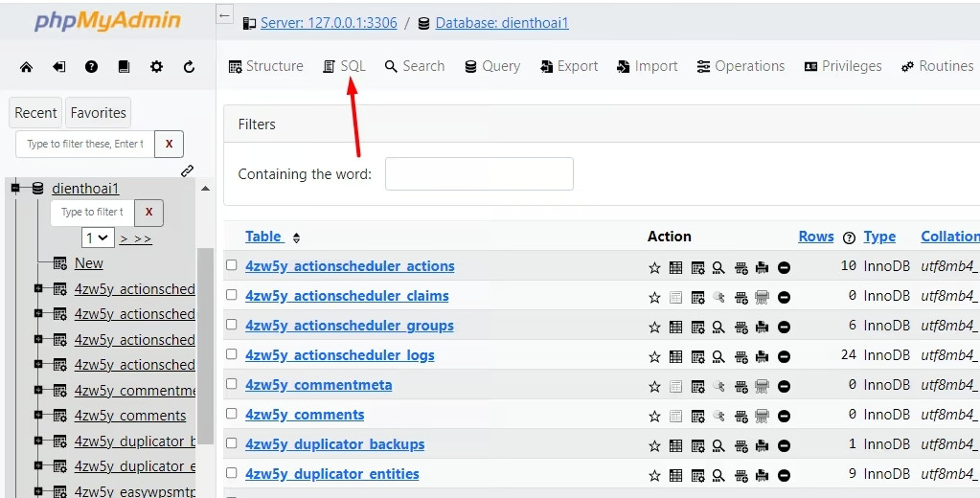Empty icon in duplicator_entities row
980x498 pixels.
(x=762, y=476)
